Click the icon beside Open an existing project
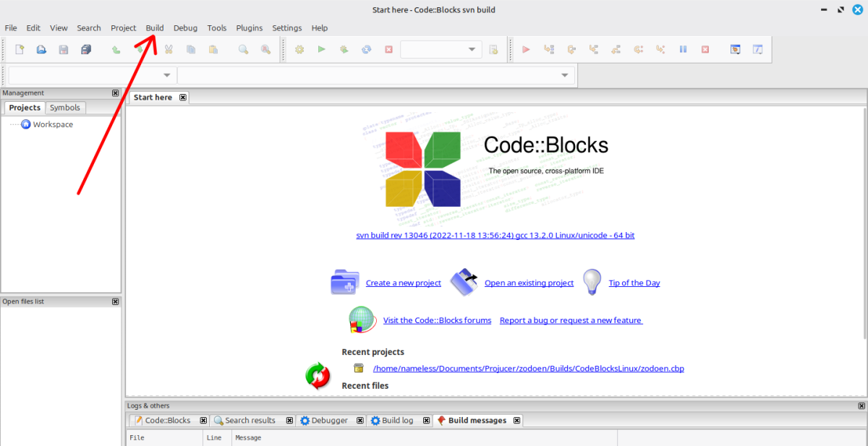The image size is (868, 446). 464,282
